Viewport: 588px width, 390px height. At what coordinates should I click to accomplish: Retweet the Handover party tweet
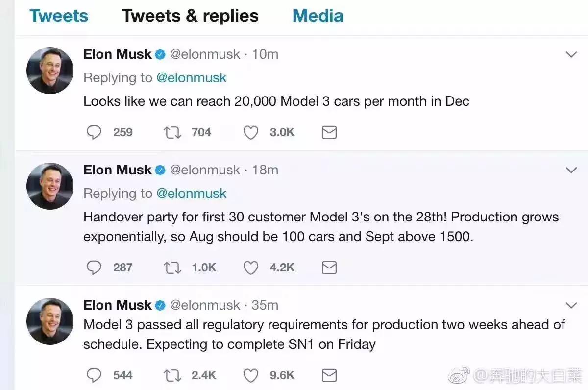point(172,268)
